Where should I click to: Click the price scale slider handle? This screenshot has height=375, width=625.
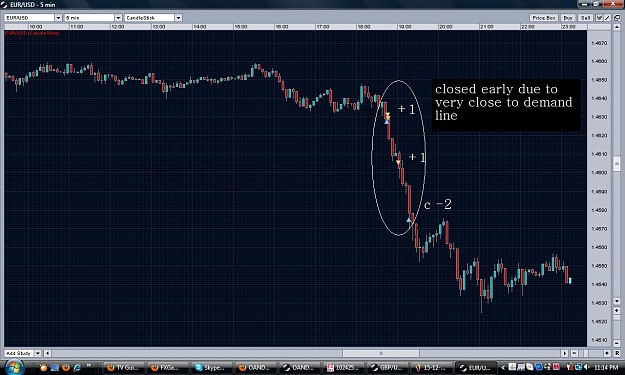[617, 317]
